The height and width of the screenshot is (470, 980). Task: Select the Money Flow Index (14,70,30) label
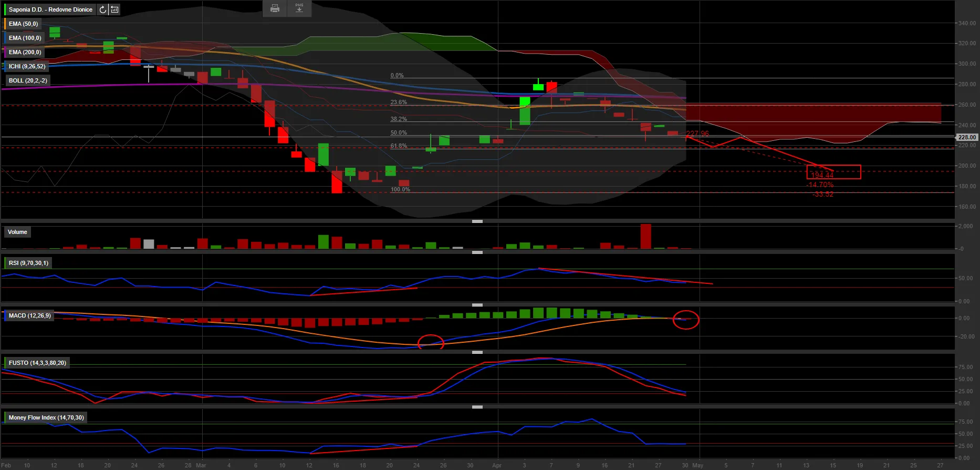click(46, 417)
